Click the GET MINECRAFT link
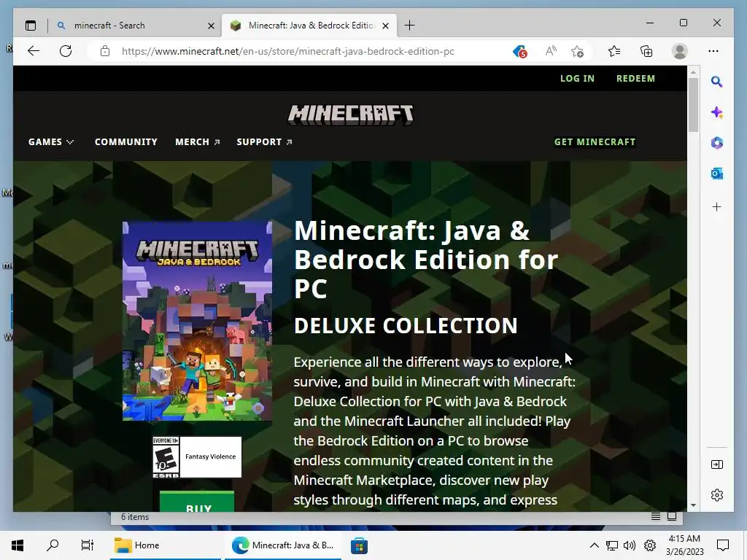 click(595, 142)
